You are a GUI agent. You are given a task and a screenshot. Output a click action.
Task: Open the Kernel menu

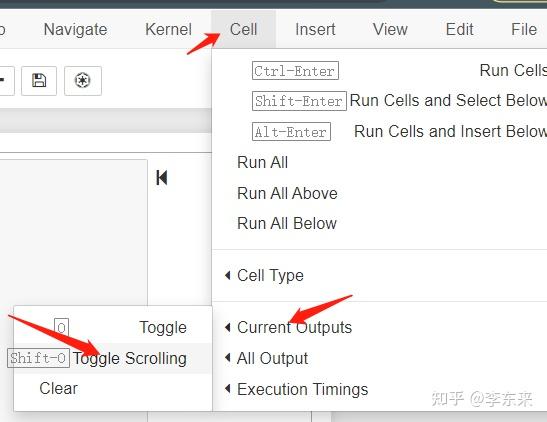point(168,29)
